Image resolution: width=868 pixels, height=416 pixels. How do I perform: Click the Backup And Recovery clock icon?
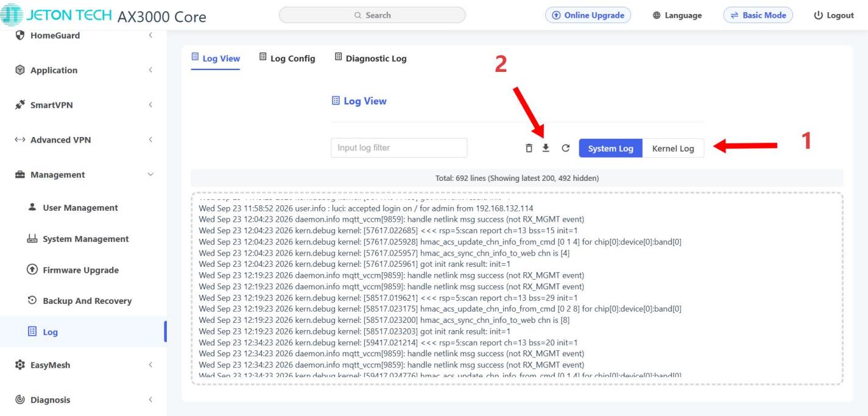point(31,301)
